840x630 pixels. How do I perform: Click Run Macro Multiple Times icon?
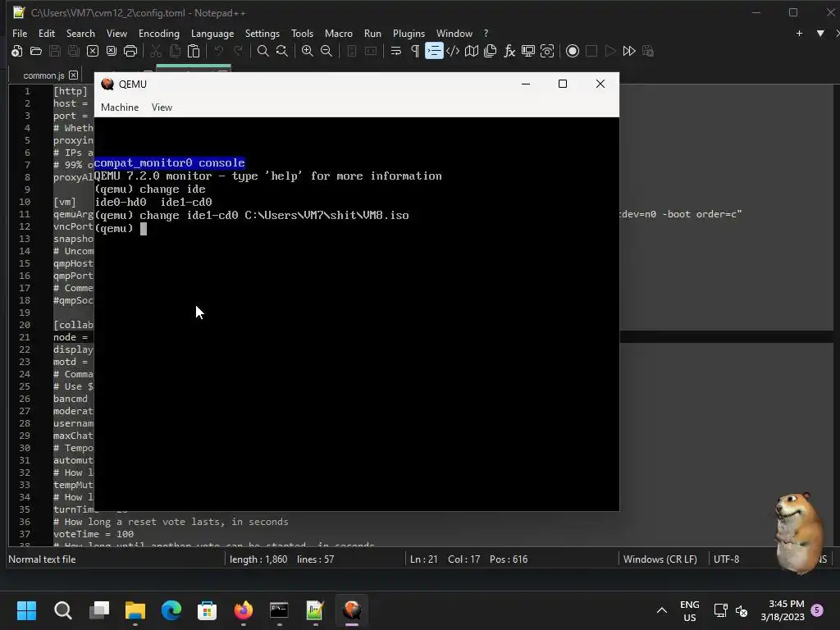click(x=629, y=51)
